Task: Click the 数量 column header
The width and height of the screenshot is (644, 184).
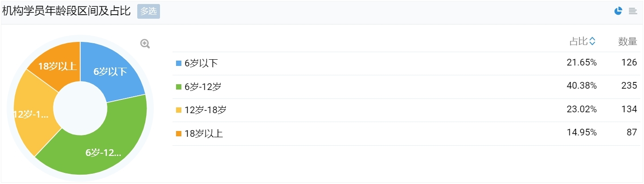Action: (x=628, y=41)
